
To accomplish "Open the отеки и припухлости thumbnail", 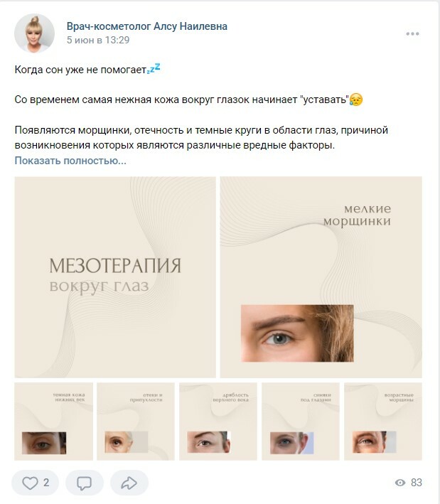I will coord(136,422).
